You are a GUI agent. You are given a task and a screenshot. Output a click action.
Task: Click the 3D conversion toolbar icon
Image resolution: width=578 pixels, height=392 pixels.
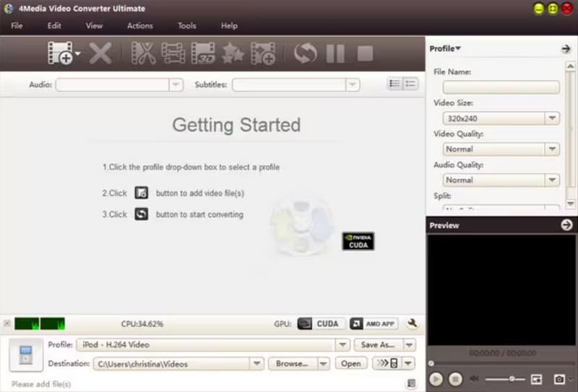(x=203, y=53)
